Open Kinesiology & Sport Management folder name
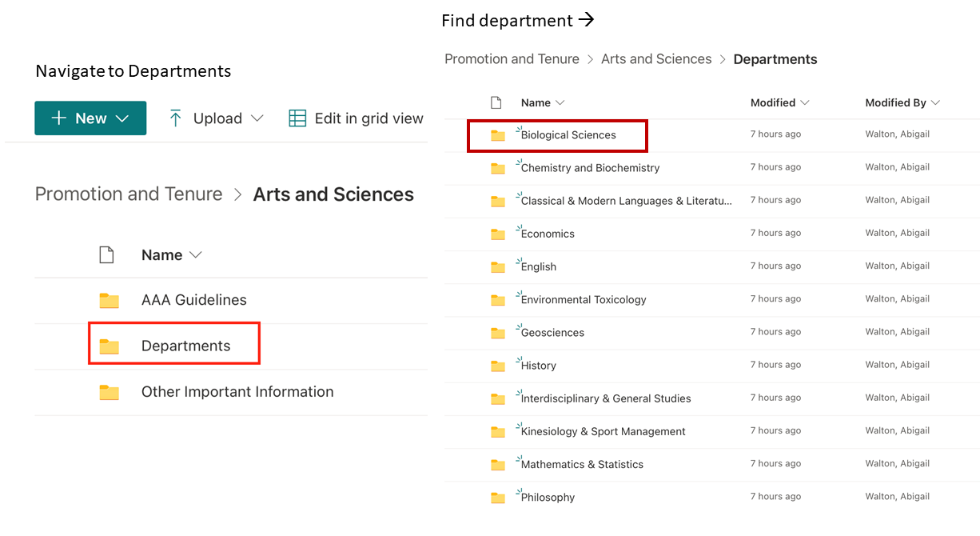 click(603, 431)
